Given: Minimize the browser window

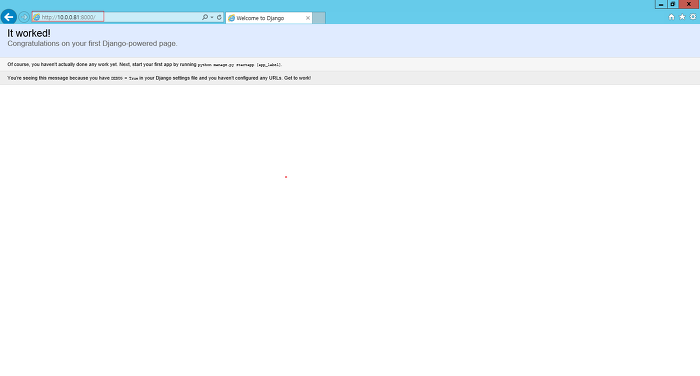Looking at the screenshot, I should 661,4.
